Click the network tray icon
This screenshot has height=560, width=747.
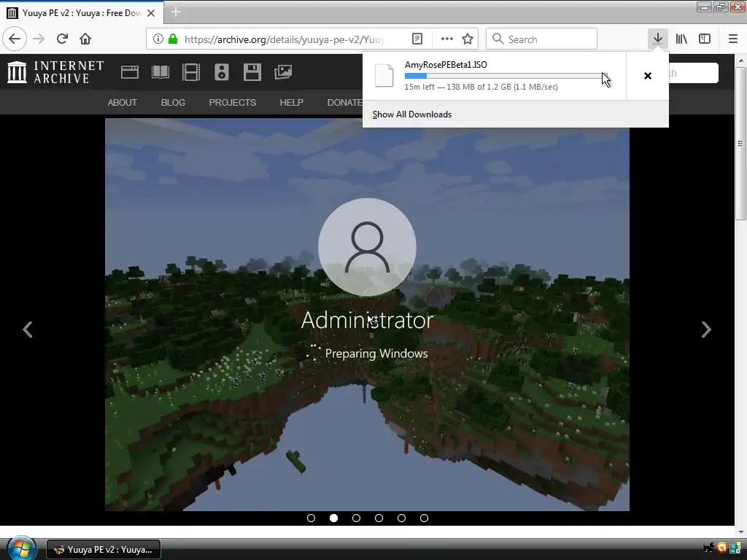tap(735, 548)
